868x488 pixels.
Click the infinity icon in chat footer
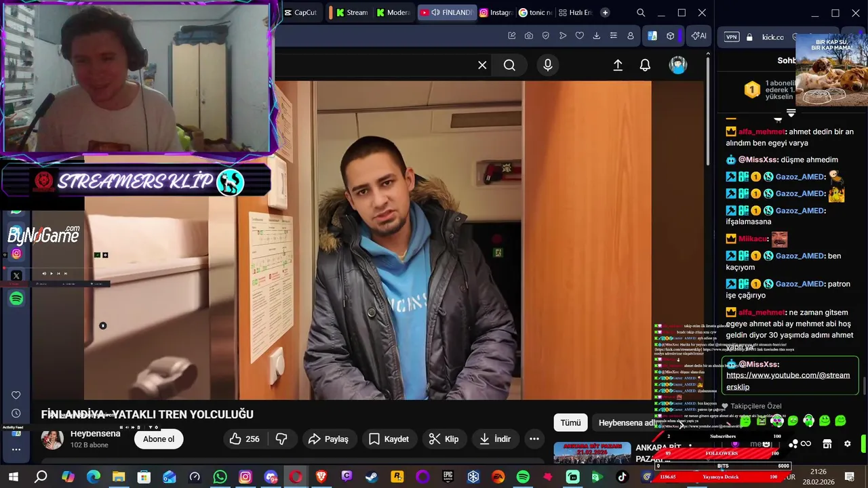coord(806,444)
